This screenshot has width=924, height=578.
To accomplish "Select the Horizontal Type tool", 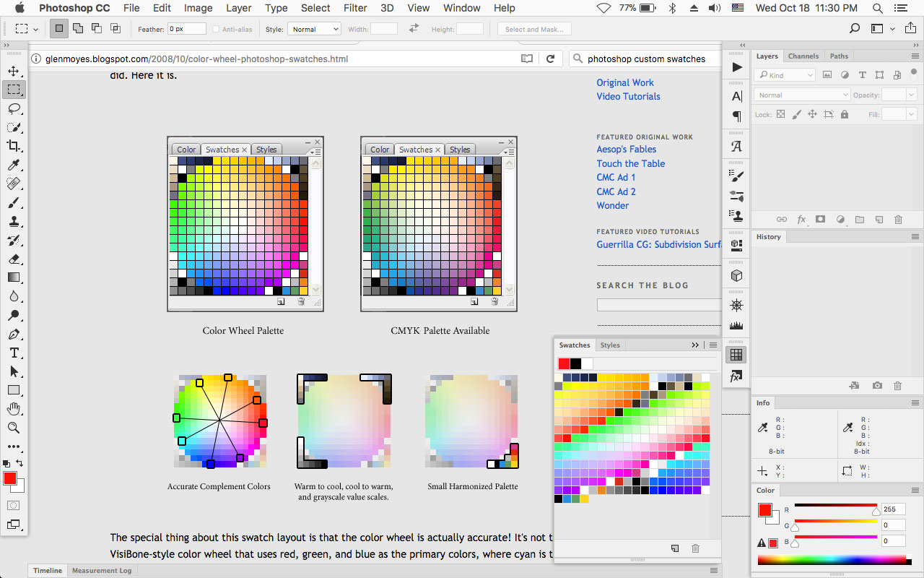I will 14,353.
